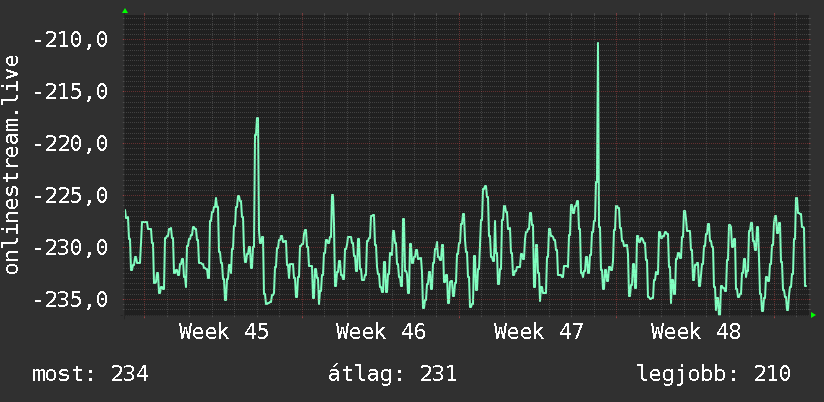824x402 pixels.
Task: Click the green arrow atop the y-axis
Action: click(x=125, y=11)
